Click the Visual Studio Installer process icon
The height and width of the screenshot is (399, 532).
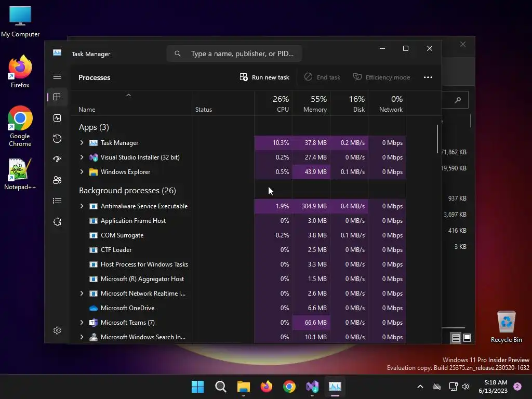point(94,157)
